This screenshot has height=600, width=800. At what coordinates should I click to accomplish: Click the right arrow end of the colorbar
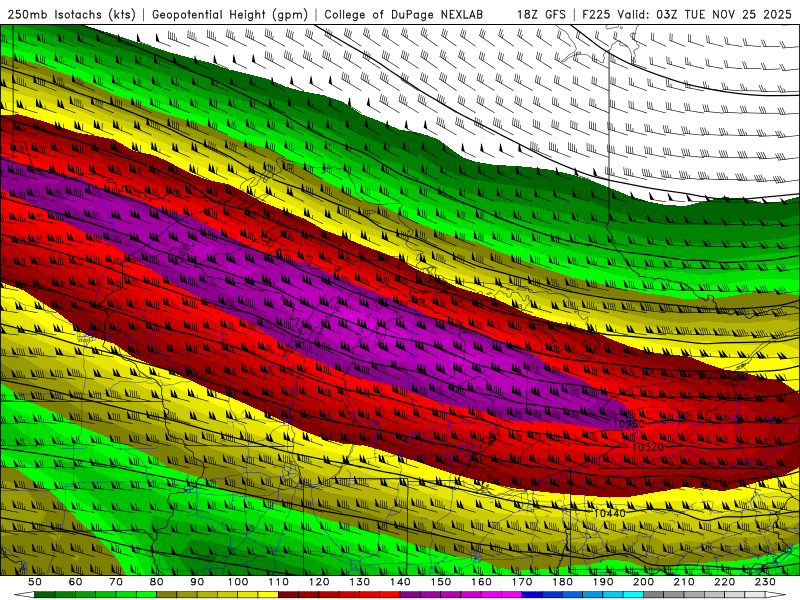[776, 594]
